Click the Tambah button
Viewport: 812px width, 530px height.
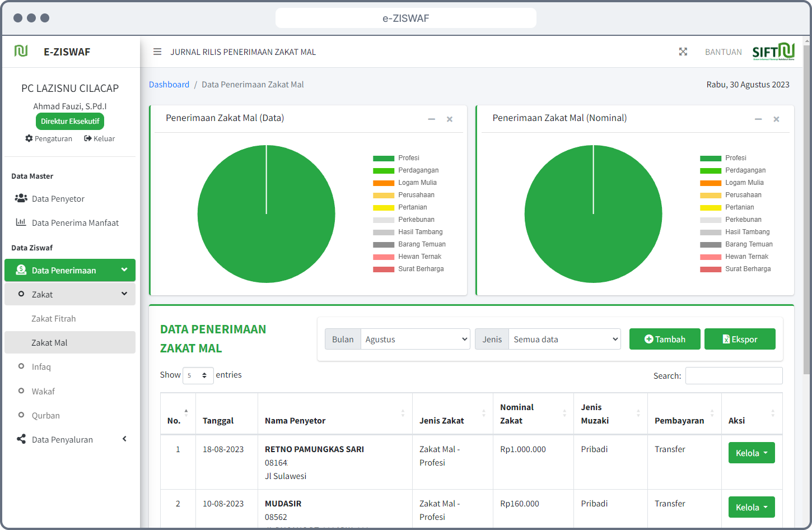click(665, 339)
